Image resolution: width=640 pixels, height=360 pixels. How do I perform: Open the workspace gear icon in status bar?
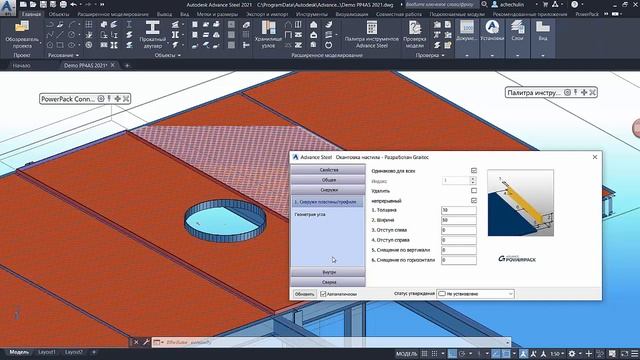pyautogui.click(x=572, y=353)
